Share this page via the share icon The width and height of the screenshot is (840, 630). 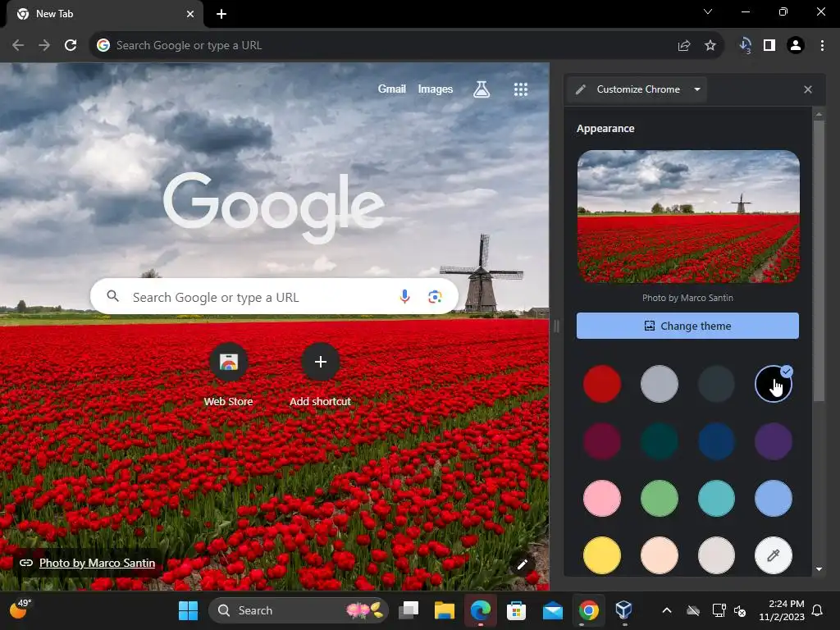click(x=683, y=46)
